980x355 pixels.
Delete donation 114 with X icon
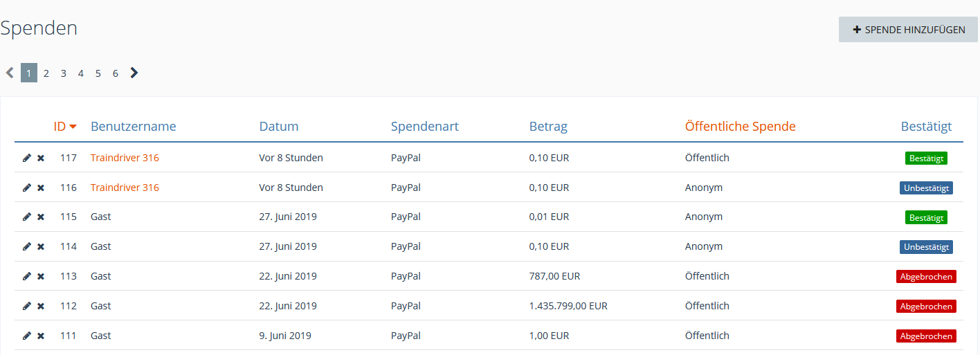coord(41,246)
